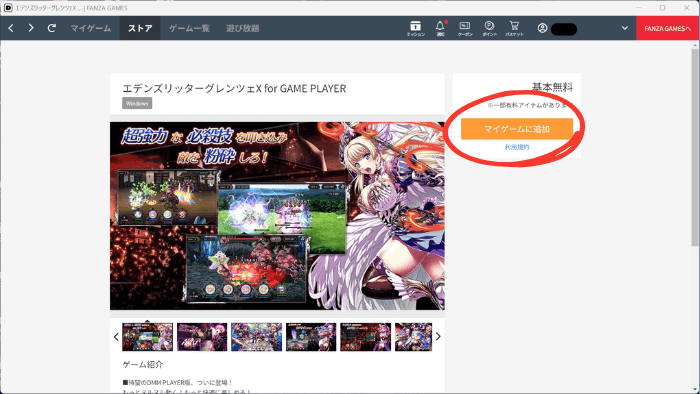700x394 pixels.
Task: Show previous thumbnails with left chevron
Action: 116,337
